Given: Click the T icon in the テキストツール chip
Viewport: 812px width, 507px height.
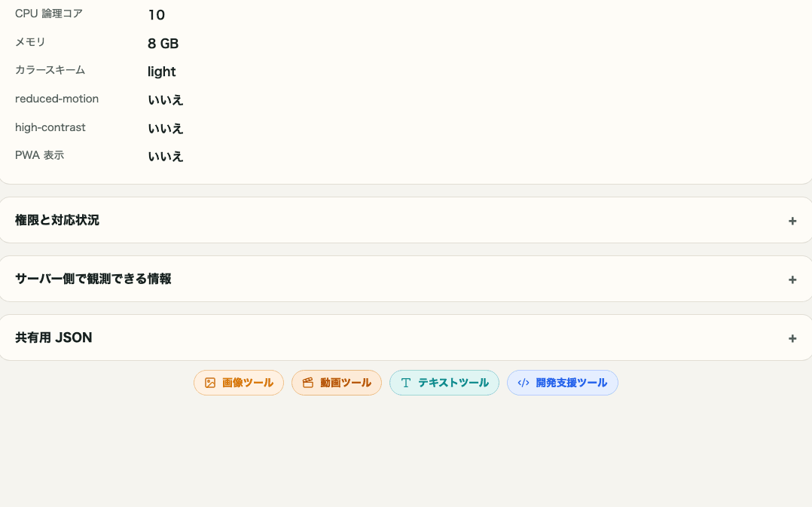Looking at the screenshot, I should click(x=406, y=383).
